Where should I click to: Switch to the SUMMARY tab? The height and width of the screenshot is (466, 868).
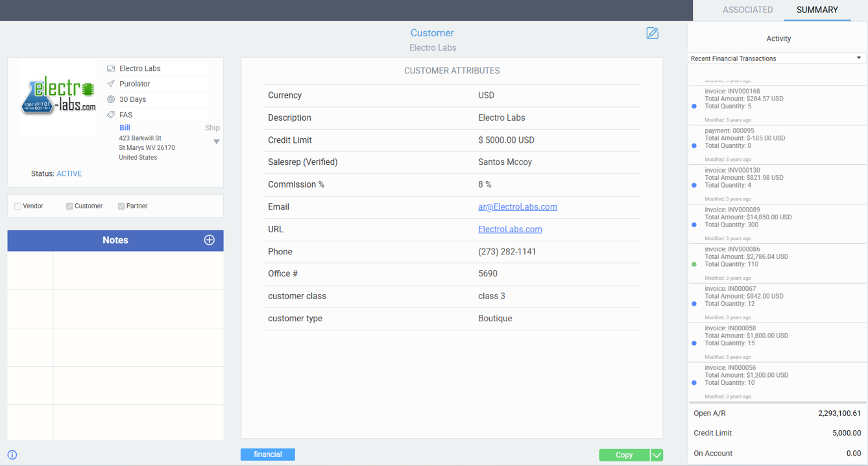point(817,10)
